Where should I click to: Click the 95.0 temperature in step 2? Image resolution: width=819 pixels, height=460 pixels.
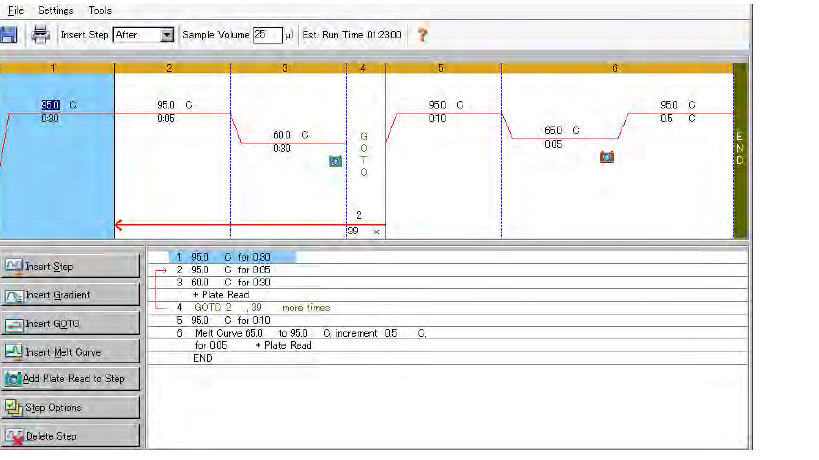coord(166,105)
